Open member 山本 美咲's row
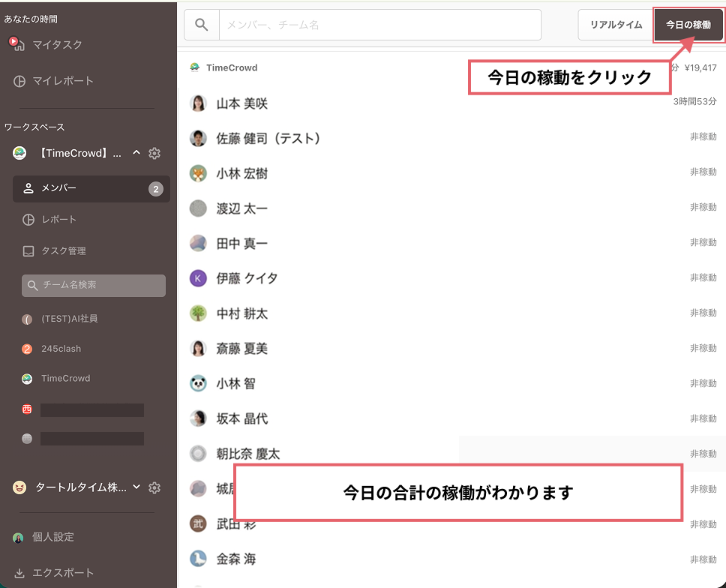 point(241,103)
